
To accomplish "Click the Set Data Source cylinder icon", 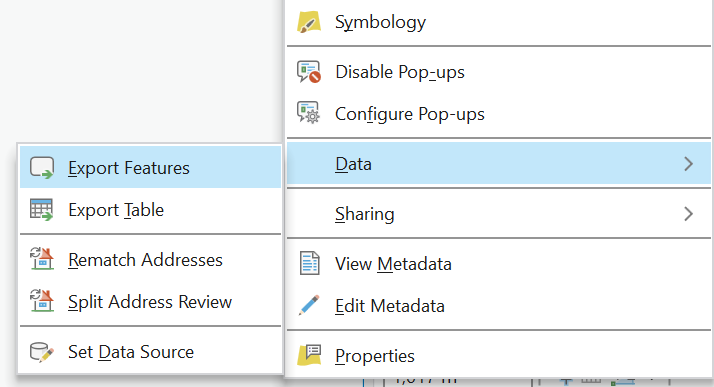I will tap(41, 352).
